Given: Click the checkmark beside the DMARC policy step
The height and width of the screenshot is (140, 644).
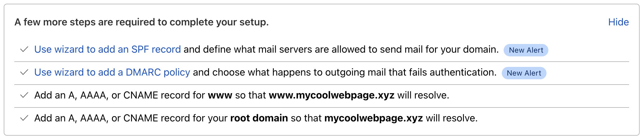Looking at the screenshot, I should click(x=24, y=72).
